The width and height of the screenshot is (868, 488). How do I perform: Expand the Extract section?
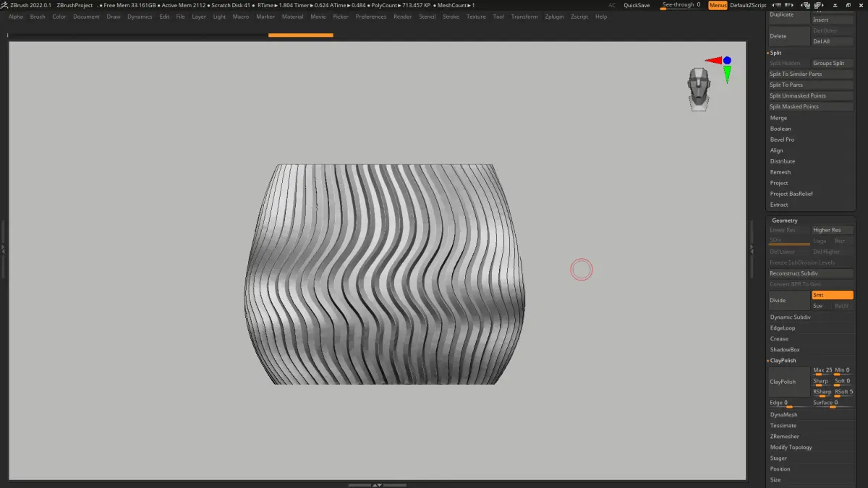pos(779,205)
